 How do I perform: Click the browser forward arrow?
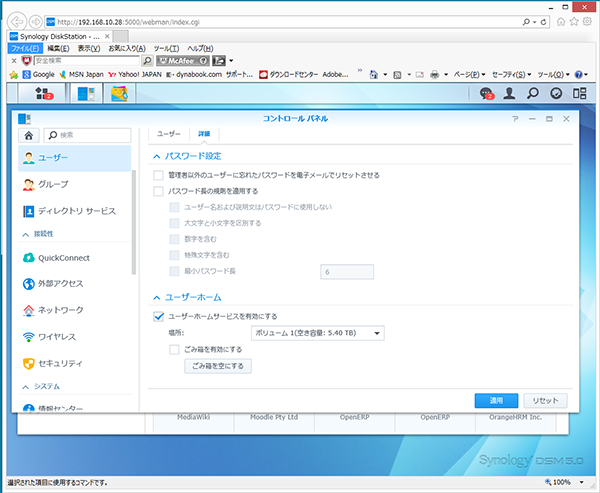point(36,22)
